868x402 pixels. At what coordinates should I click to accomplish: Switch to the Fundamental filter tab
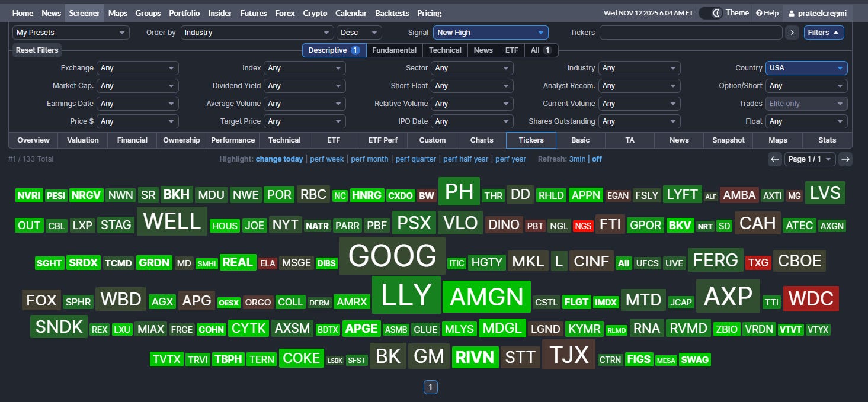tap(395, 50)
